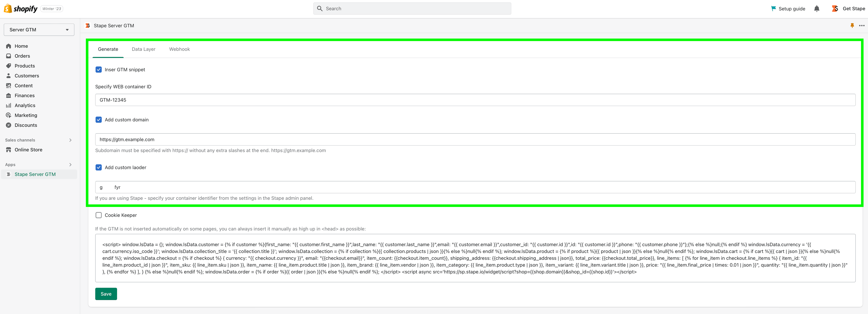Viewport: 868px width, 314px height.
Task: Expand the Sales channels section chevron
Action: click(x=71, y=140)
